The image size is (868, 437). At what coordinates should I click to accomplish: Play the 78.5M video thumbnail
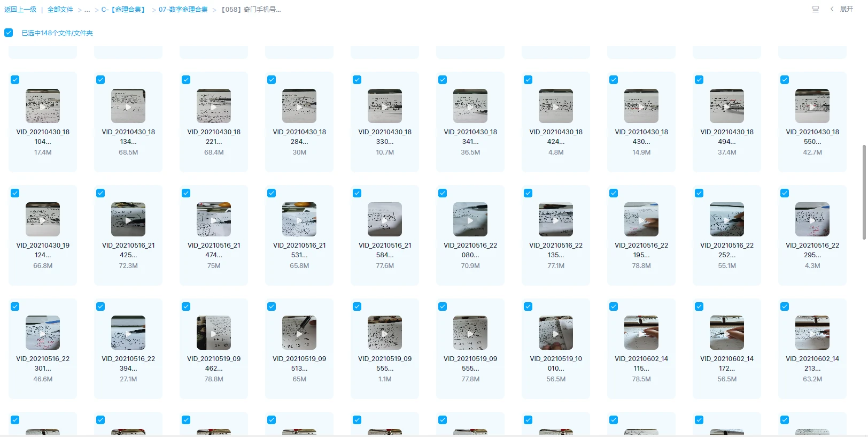pos(641,333)
